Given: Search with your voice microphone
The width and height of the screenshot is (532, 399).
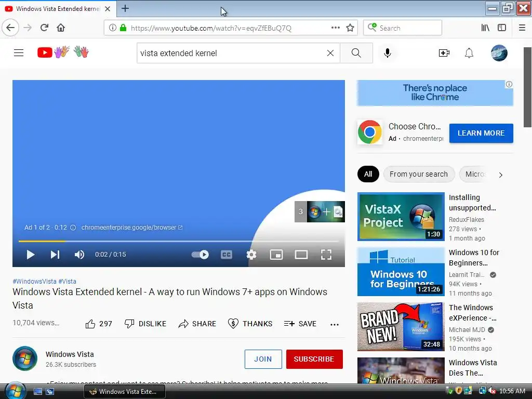Looking at the screenshot, I should pos(388,53).
